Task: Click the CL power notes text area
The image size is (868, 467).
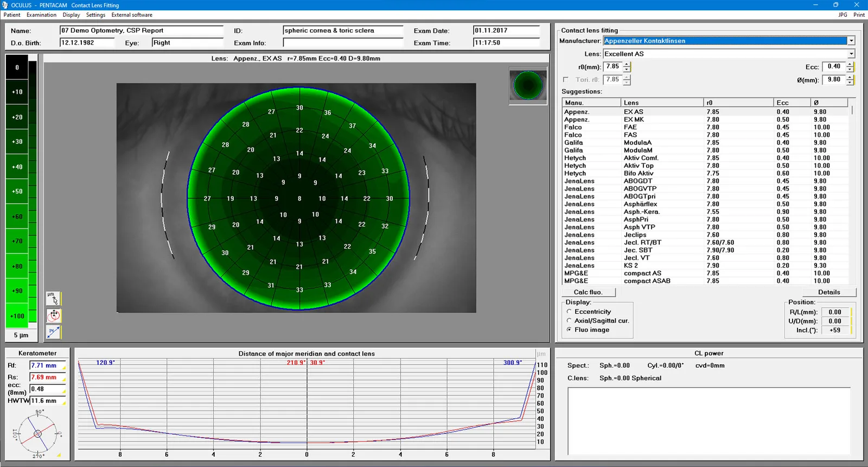Action: click(709, 421)
